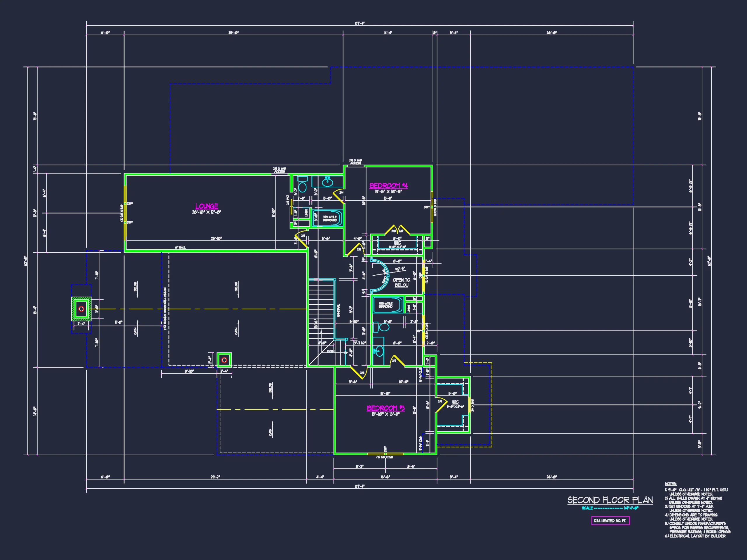This screenshot has height=560, width=747.
Task: Click the small green column with red circle near plan center
Action: pos(224,360)
